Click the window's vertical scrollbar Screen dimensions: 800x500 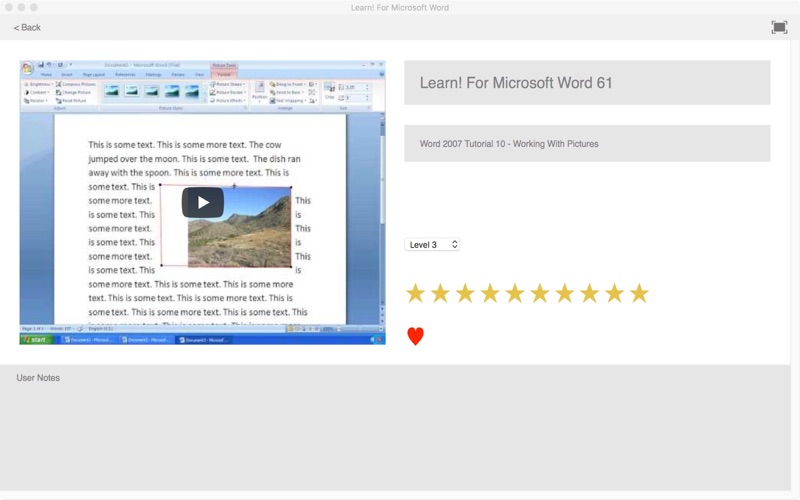tap(795, 265)
